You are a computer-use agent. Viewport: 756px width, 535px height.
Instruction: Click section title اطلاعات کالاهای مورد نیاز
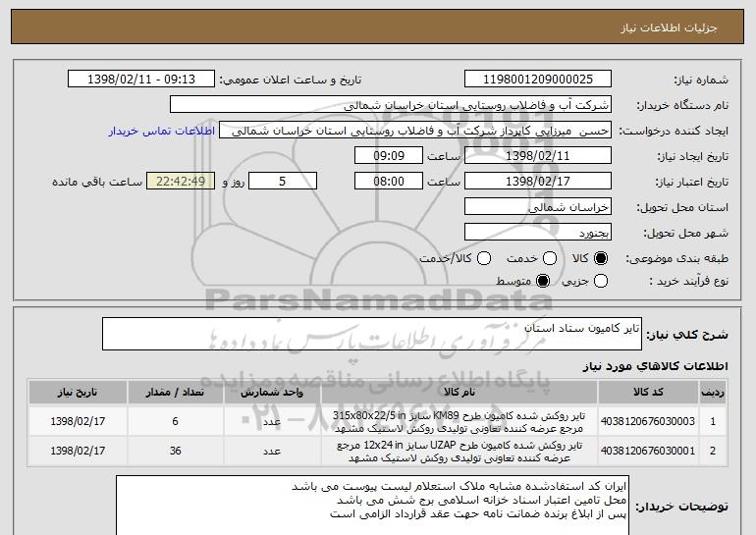tap(655, 367)
